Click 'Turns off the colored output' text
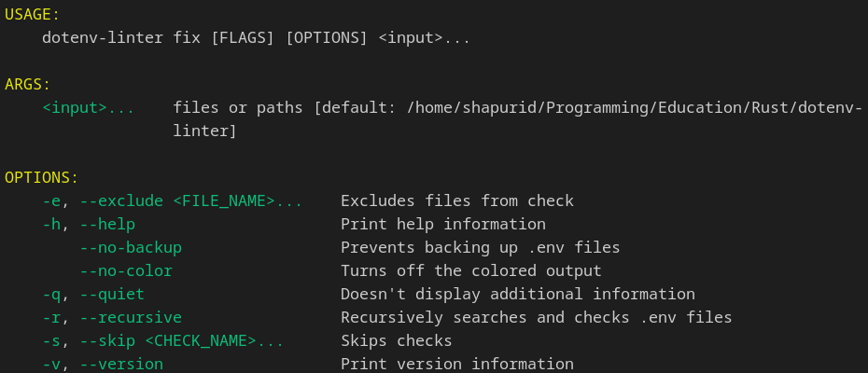 click(x=471, y=270)
